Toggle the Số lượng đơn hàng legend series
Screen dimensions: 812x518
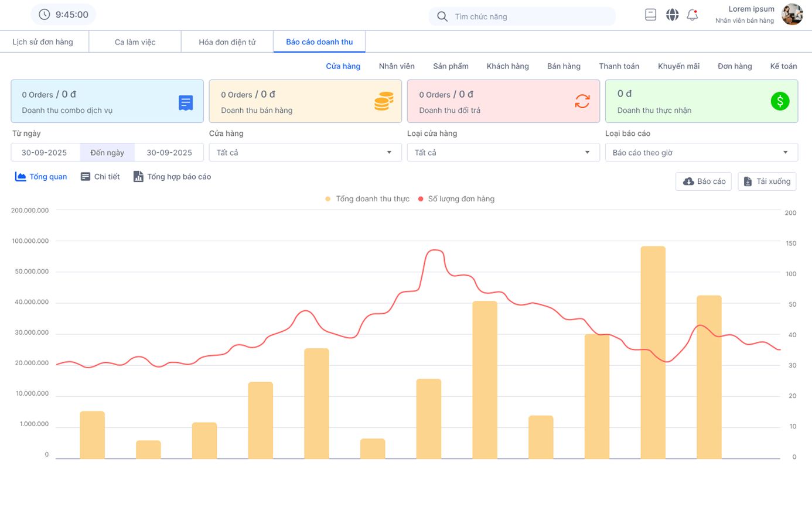point(456,199)
